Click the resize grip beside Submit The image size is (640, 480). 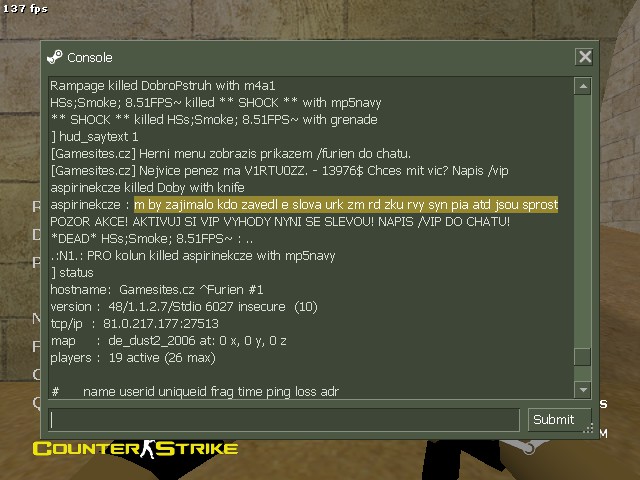click(x=588, y=428)
